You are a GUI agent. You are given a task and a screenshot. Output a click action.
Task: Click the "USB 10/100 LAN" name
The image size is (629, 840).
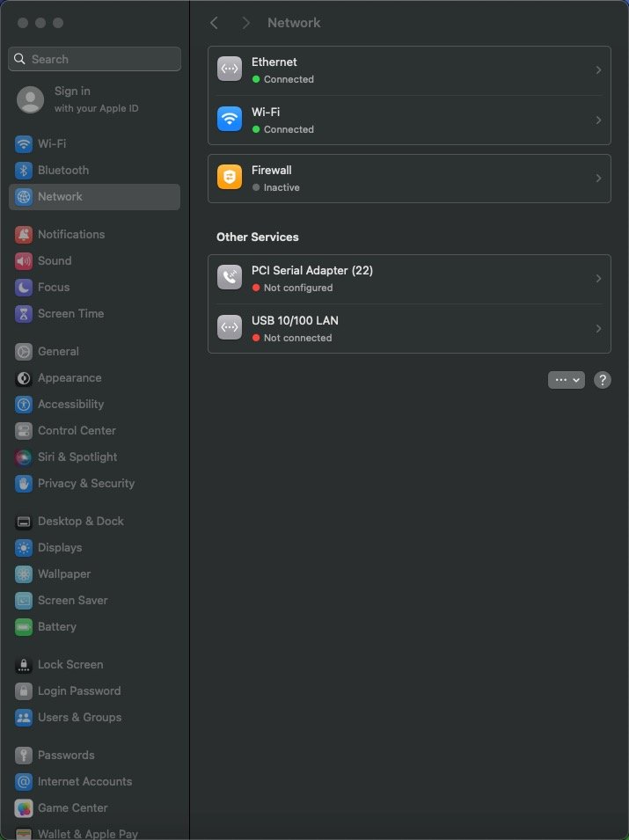tap(295, 320)
